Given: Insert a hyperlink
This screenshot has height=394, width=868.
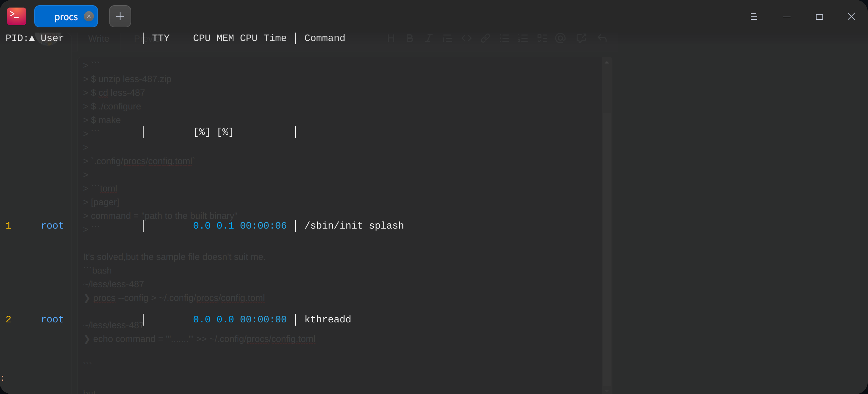Looking at the screenshot, I should [x=485, y=38].
